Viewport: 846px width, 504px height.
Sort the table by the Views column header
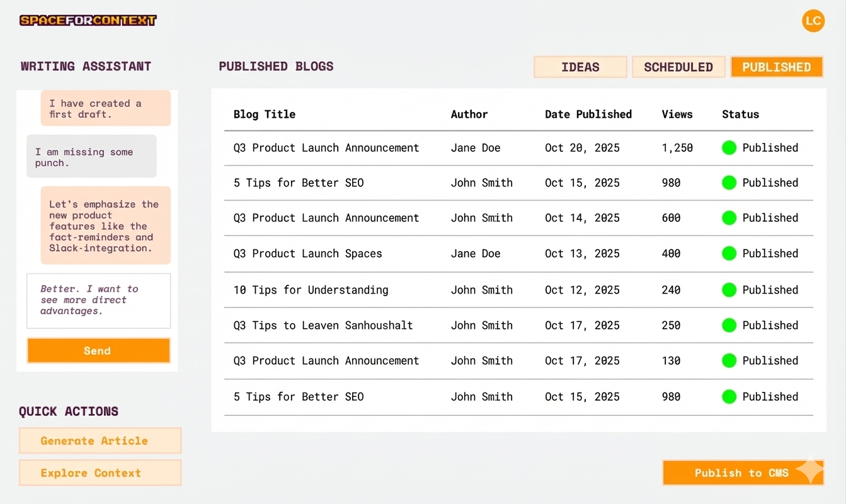point(677,114)
